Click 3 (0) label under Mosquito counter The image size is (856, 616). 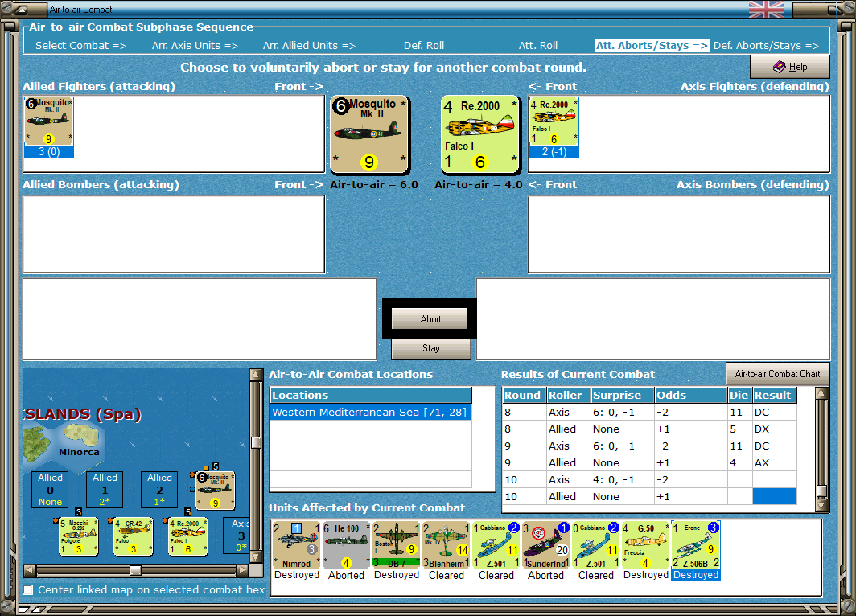coord(48,152)
